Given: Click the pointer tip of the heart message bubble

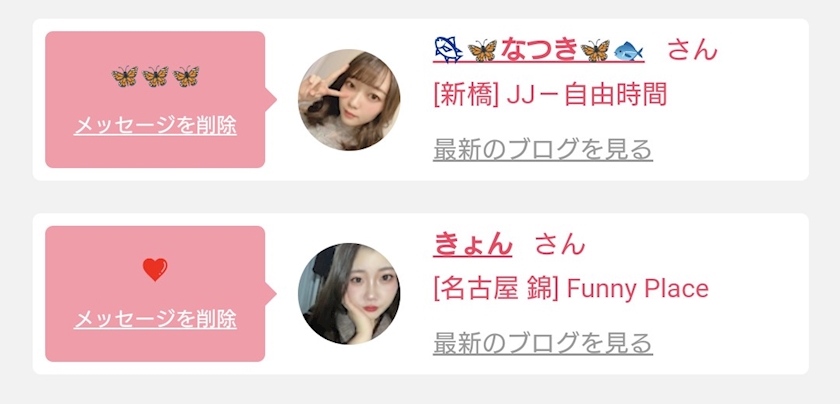Looking at the screenshot, I should [x=272, y=294].
